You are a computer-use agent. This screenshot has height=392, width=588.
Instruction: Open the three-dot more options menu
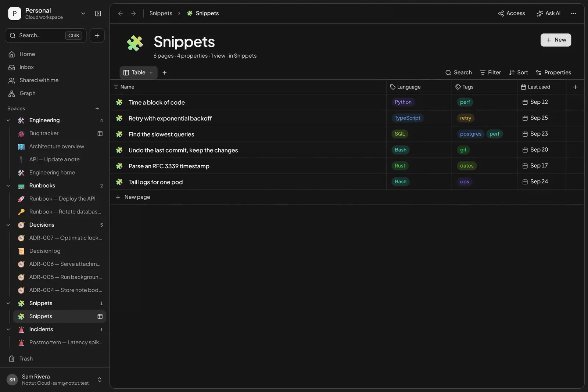pyautogui.click(x=574, y=14)
